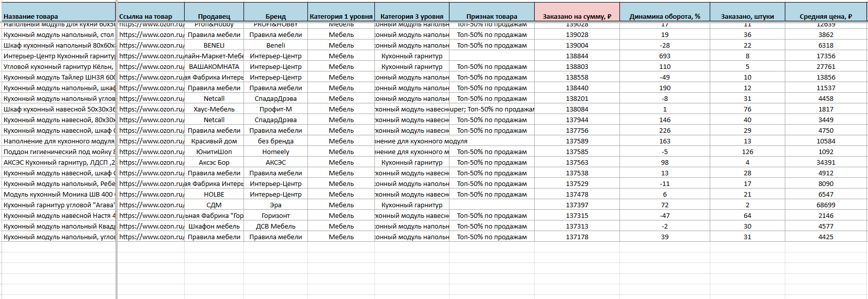Image resolution: width=868 pixels, height=299 pixels.
Task: Select the seller cell 'Хаус-Мебель'
Action: (214, 109)
